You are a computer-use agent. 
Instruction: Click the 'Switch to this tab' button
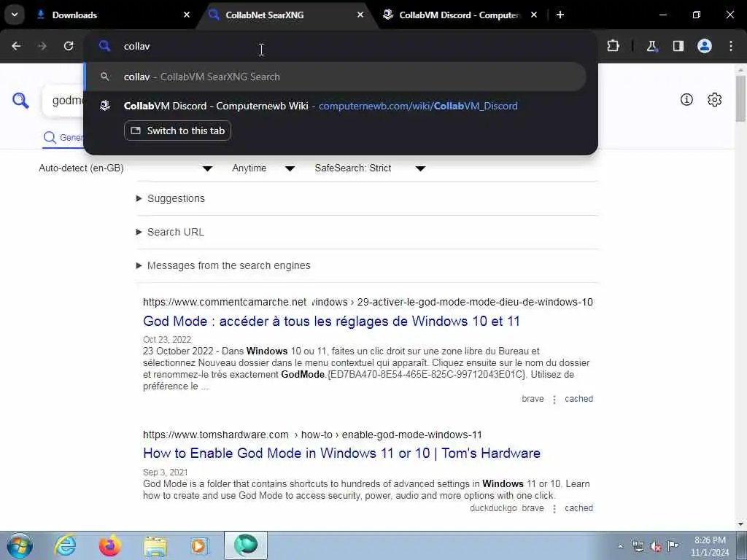[x=178, y=131]
